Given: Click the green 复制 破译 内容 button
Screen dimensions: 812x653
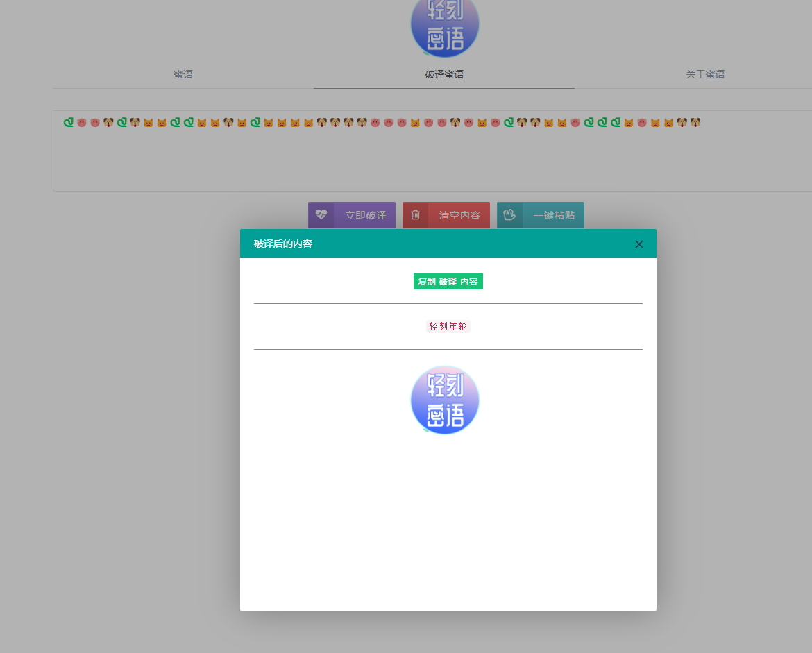Looking at the screenshot, I should point(448,281).
